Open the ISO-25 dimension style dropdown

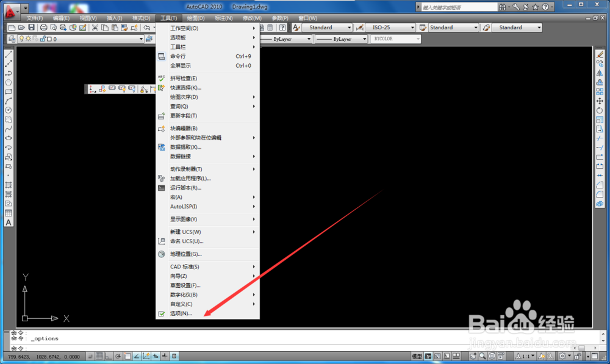(x=390, y=27)
